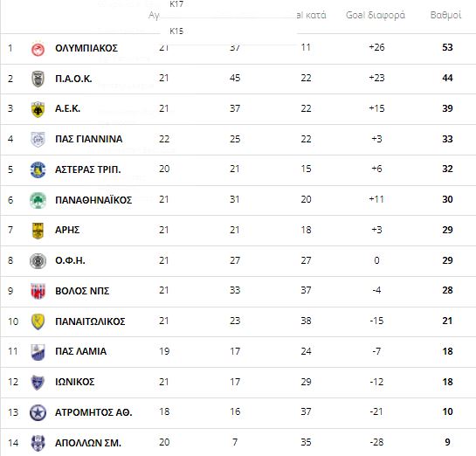
Task: Click the Panetolikos yellow shield icon
Action: [x=38, y=321]
